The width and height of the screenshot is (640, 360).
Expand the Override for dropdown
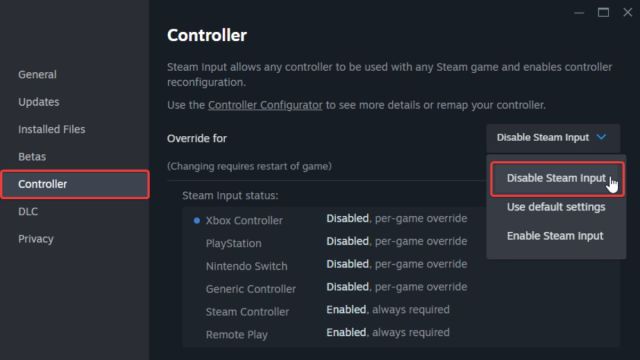(x=553, y=138)
